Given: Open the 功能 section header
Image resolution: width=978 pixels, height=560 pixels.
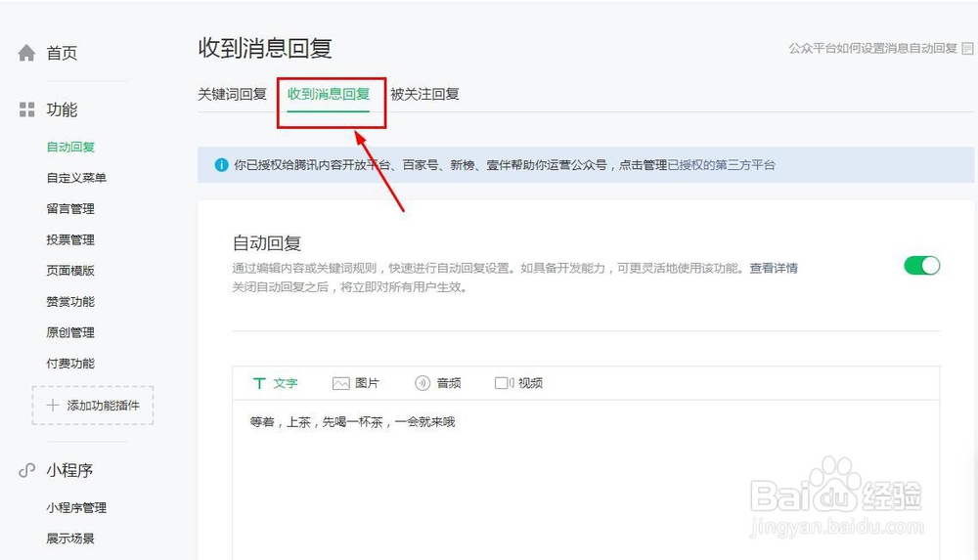Looking at the screenshot, I should point(62,109).
